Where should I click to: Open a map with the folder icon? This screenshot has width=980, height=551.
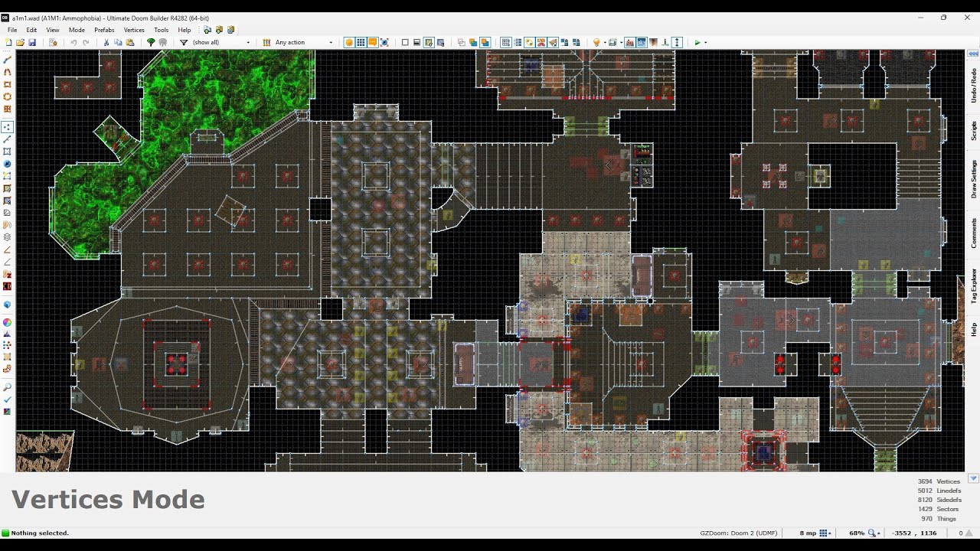coord(21,42)
